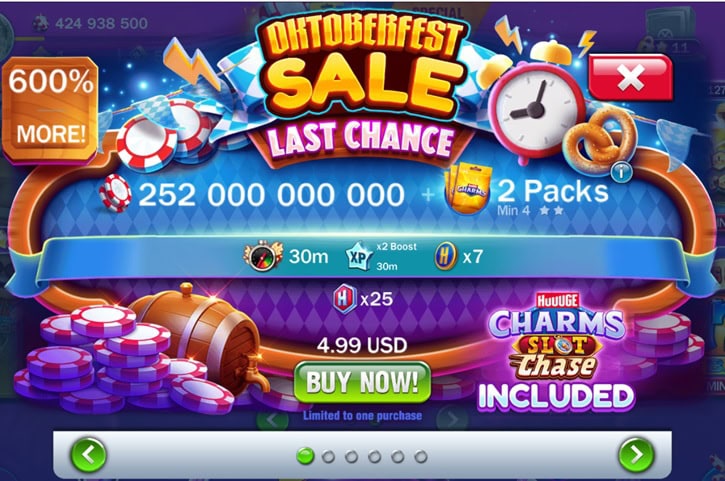
Task: Close the Oktoberfest Sale popup
Action: point(631,77)
